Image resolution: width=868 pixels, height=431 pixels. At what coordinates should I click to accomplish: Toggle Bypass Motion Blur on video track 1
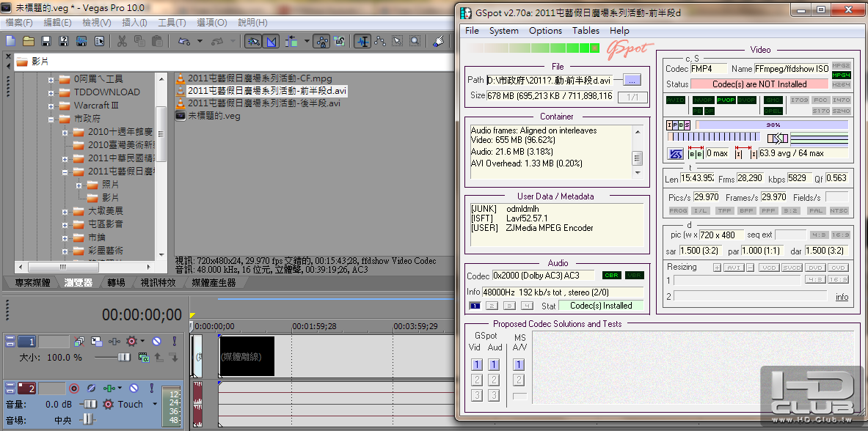coord(79,342)
